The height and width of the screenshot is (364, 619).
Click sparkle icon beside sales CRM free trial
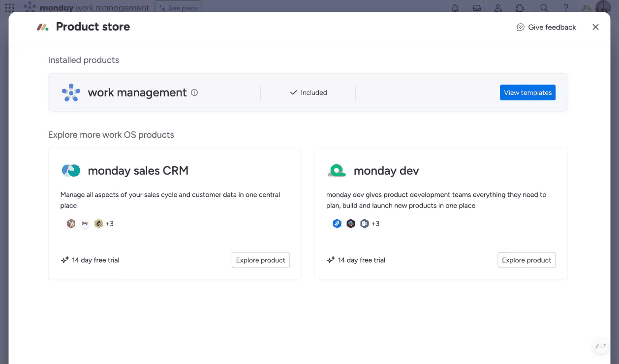click(x=64, y=260)
